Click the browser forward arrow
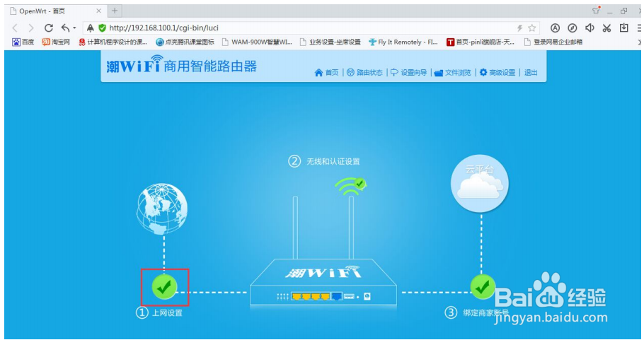 tap(31, 28)
